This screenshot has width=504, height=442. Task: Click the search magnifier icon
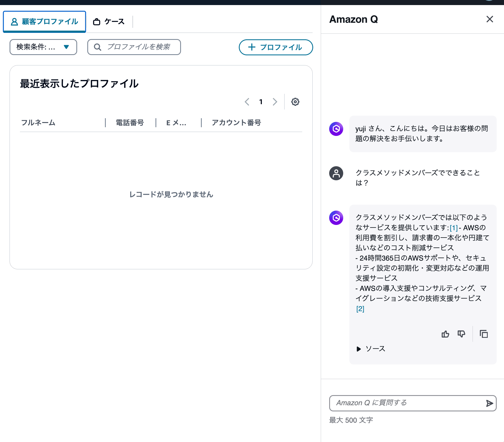[97, 47]
